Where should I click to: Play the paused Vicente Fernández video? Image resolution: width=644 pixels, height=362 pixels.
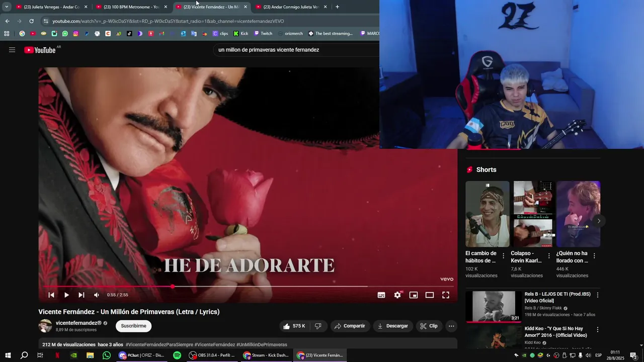tap(66, 295)
